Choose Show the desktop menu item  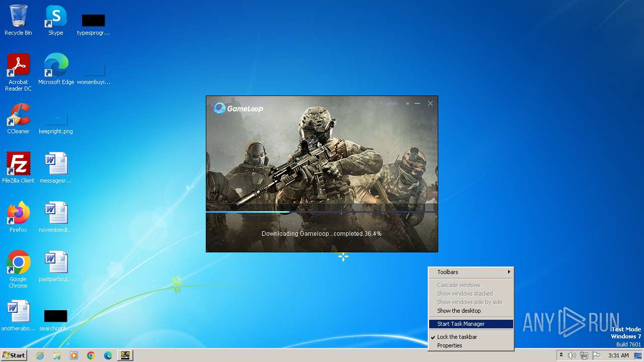471,311
